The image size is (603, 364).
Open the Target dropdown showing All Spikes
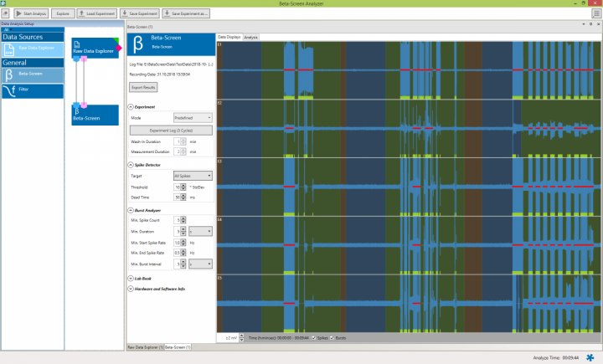[x=192, y=176]
